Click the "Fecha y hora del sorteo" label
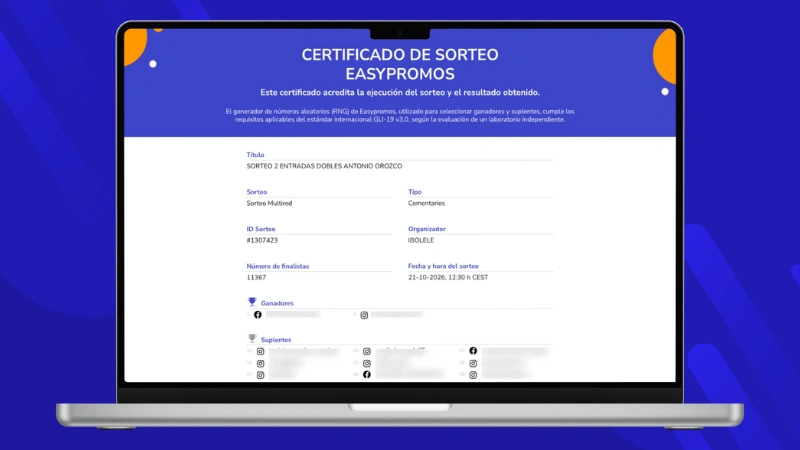Image resolution: width=800 pixels, height=450 pixels. [x=443, y=266]
